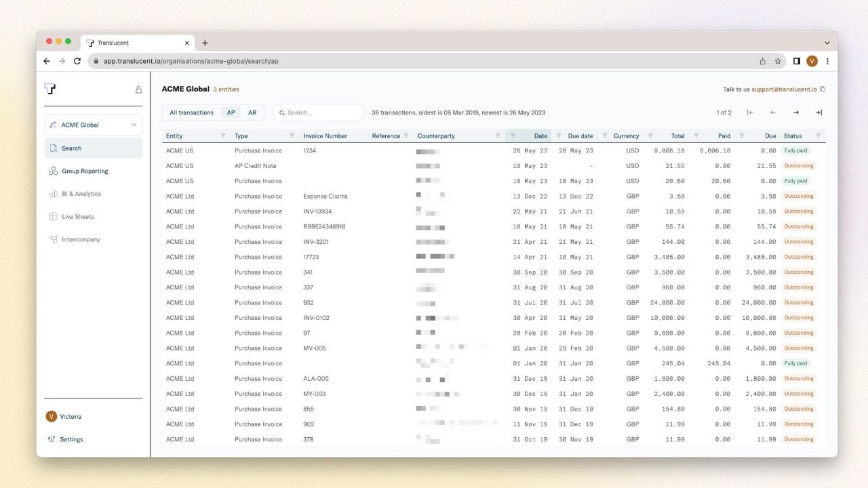Select the All transactions filter

(191, 113)
